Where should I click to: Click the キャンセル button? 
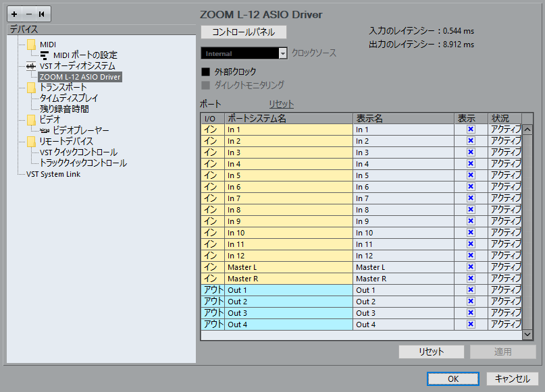tap(513, 379)
